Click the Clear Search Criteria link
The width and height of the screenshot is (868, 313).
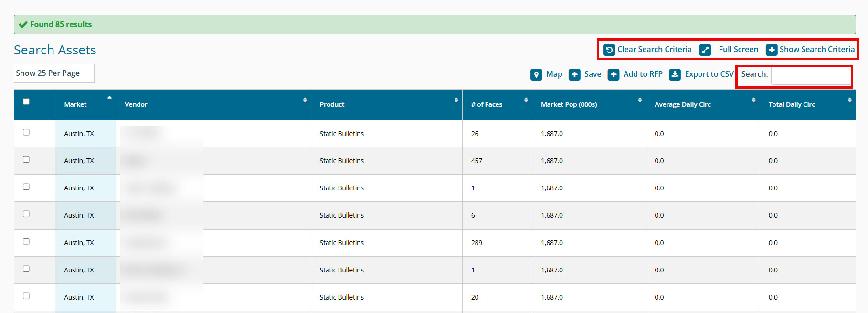(654, 50)
